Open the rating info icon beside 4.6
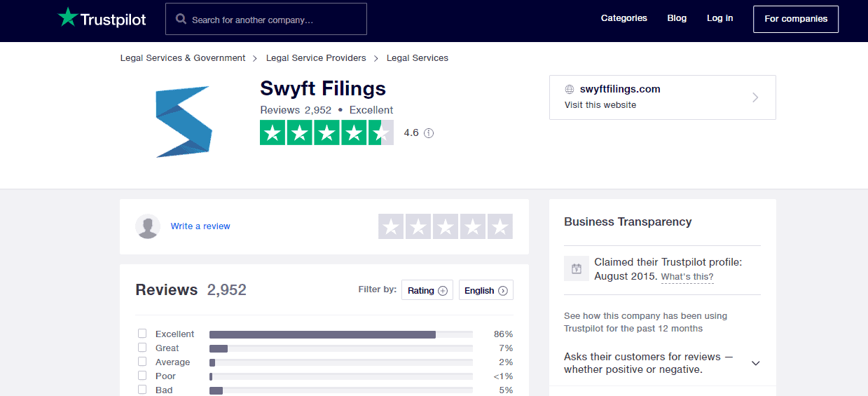This screenshot has width=868, height=396. coord(429,133)
